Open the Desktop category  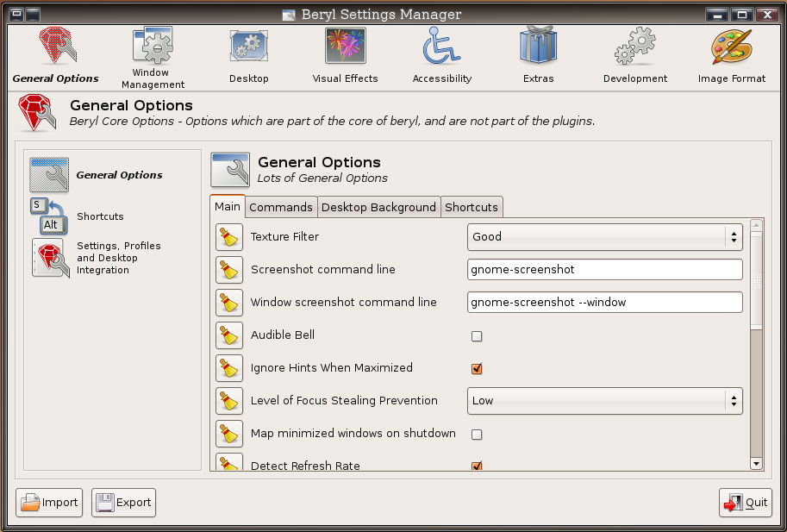pos(248,47)
